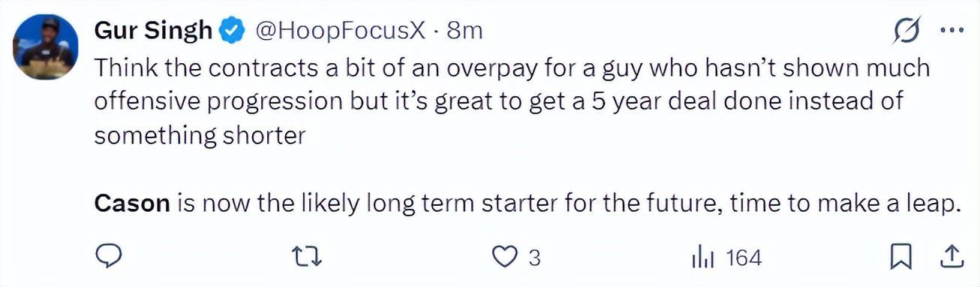
Task: Open the three-dot more options menu
Action: click(951, 31)
